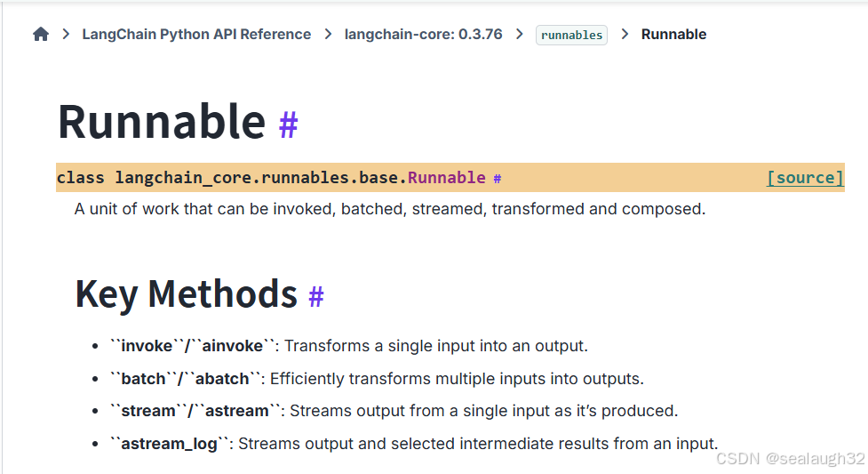The width and height of the screenshot is (868, 474).
Task: Click the Runnable breadcrumb label
Action: pyautogui.click(x=673, y=35)
